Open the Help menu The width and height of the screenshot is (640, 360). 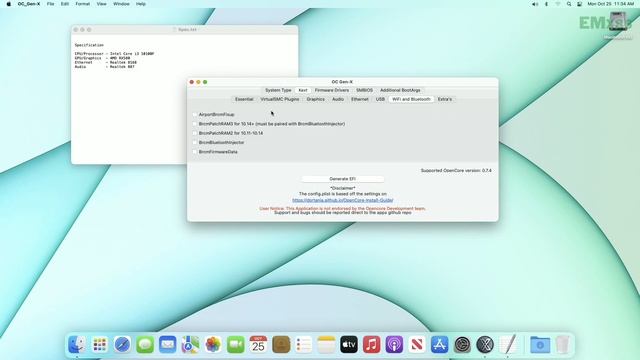[x=141, y=4]
